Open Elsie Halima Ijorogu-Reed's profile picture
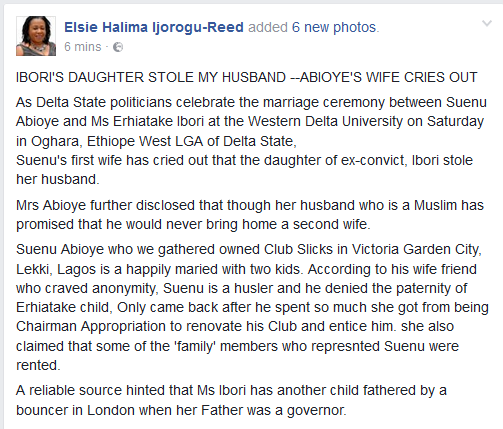 pyautogui.click(x=36, y=36)
